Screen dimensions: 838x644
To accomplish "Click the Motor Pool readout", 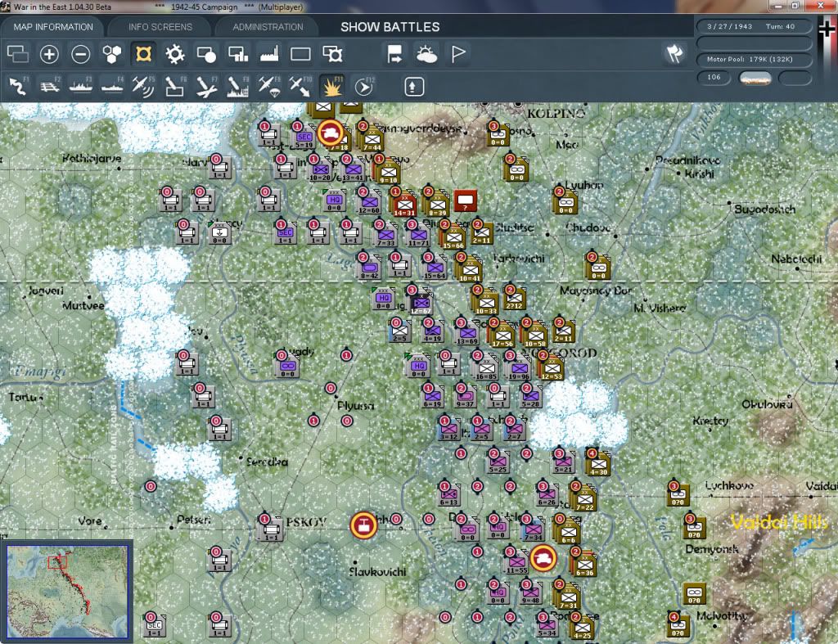I will pyautogui.click(x=754, y=59).
